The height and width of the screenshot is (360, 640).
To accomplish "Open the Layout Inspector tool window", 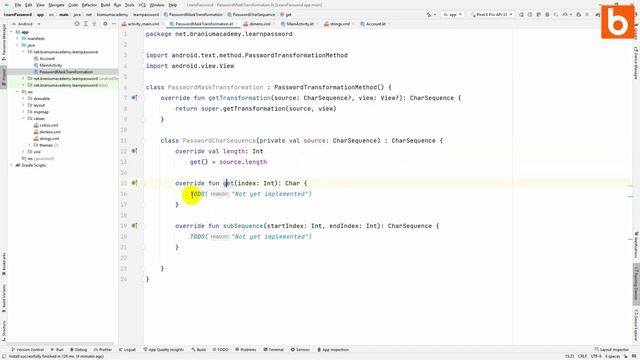I will coord(611,350).
